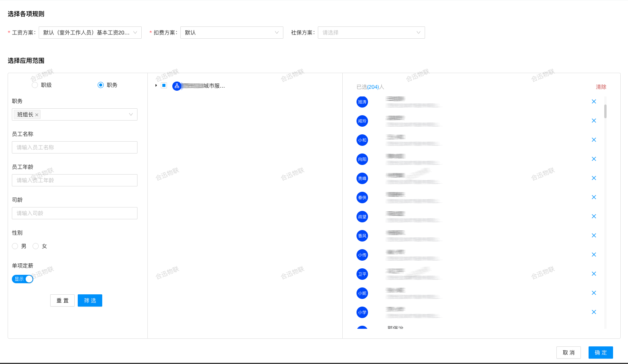Viewport: 628px width, 364px height.
Task: Remove the 班组长 tag
Action: 37,115
